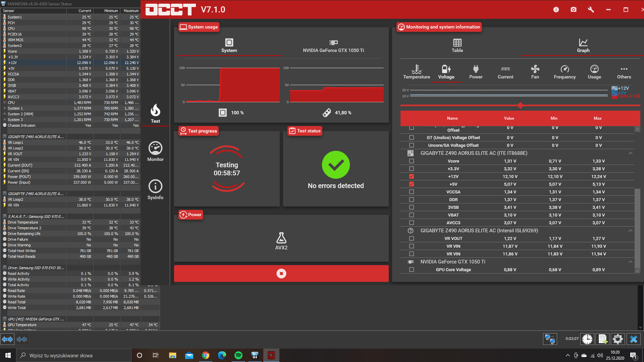Open the Monitor section in the OCCT sidebar
Screen dimensions: 644x362
pyautogui.click(x=155, y=152)
